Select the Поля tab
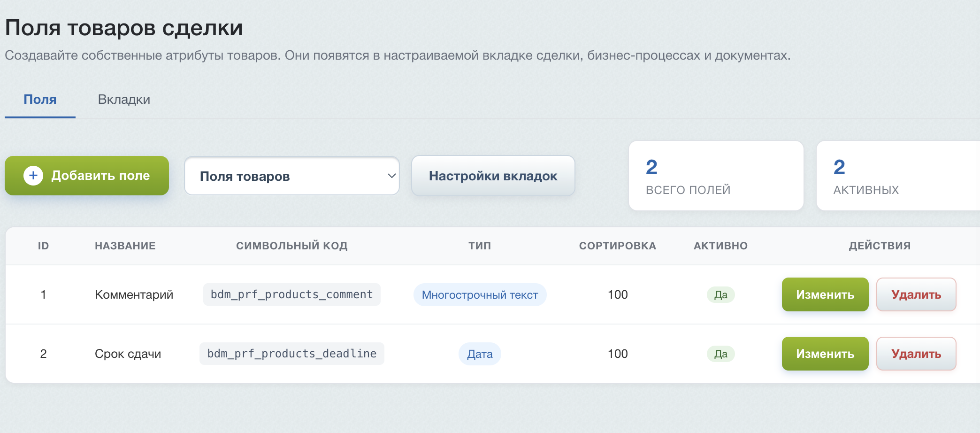The image size is (980, 433). 40,100
